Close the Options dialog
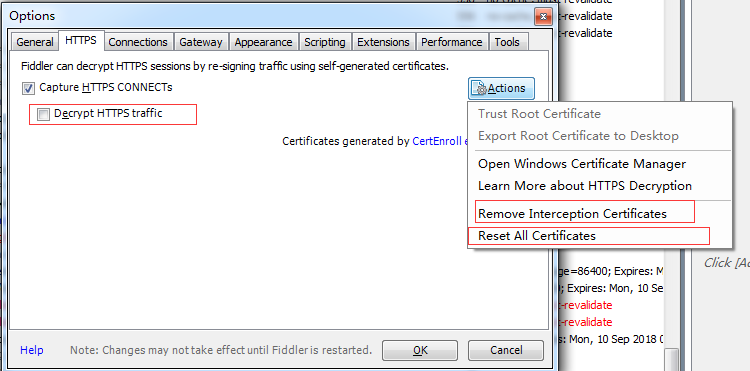Image resolution: width=750 pixels, height=371 pixels. (543, 17)
